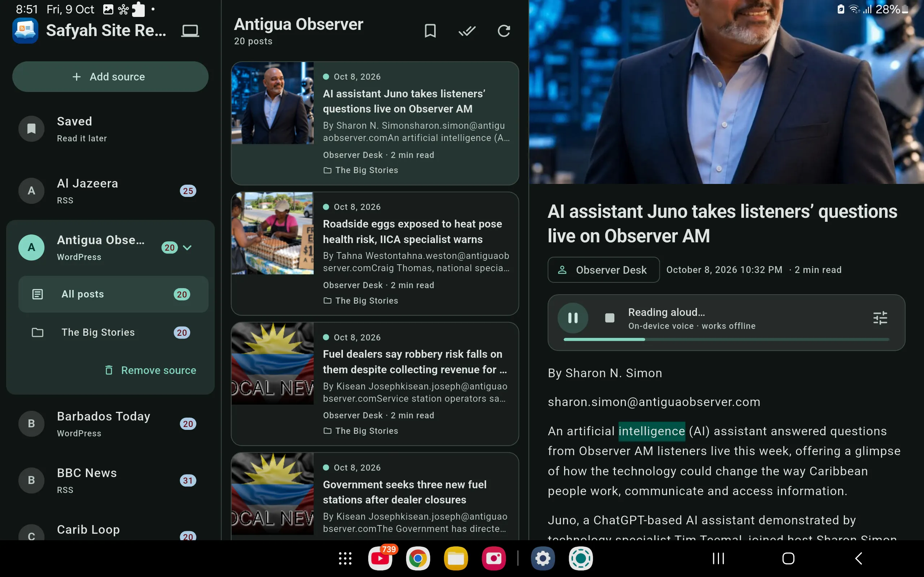Open Chrome from the taskbar
The height and width of the screenshot is (577, 924).
(x=418, y=559)
